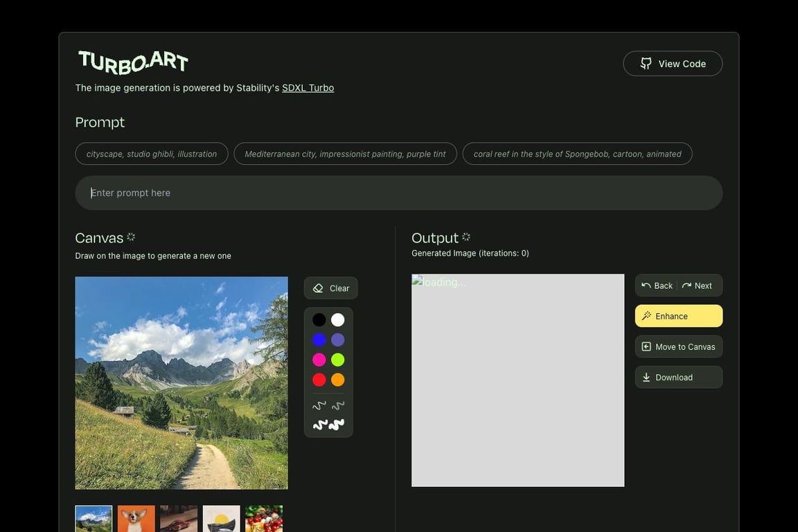Choose the medium-thick brush stroke size

pos(319,425)
